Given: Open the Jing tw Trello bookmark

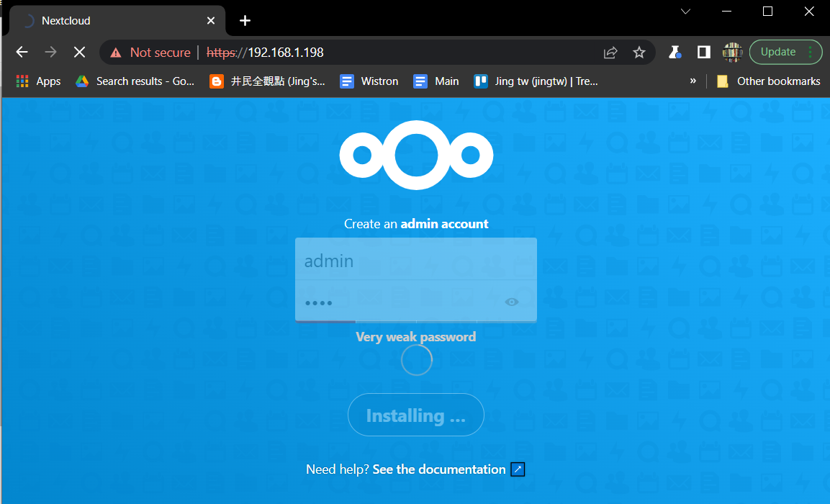Looking at the screenshot, I should pos(536,81).
